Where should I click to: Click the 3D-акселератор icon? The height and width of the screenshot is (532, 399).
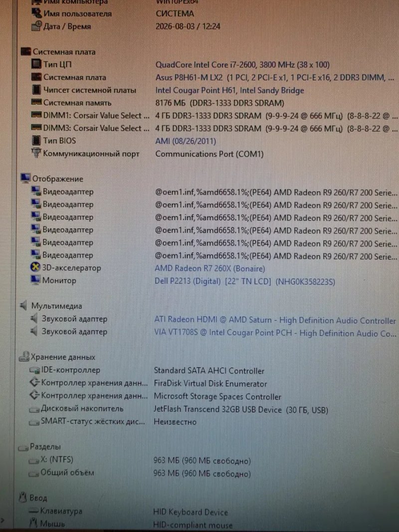[x=35, y=267]
